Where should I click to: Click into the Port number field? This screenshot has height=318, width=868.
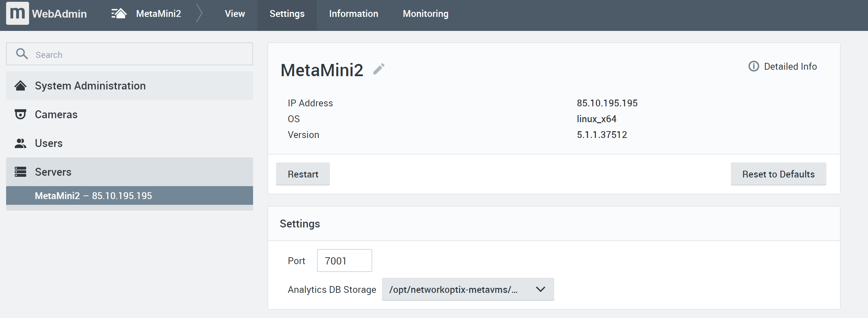[x=344, y=261]
